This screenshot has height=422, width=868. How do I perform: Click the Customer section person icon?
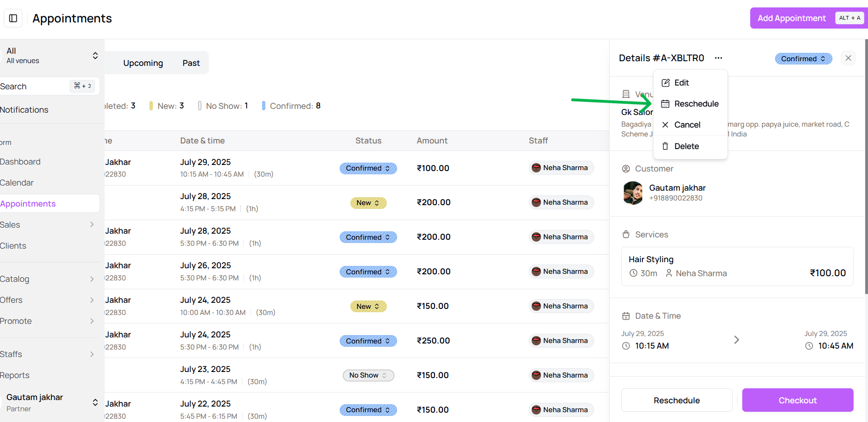click(626, 169)
